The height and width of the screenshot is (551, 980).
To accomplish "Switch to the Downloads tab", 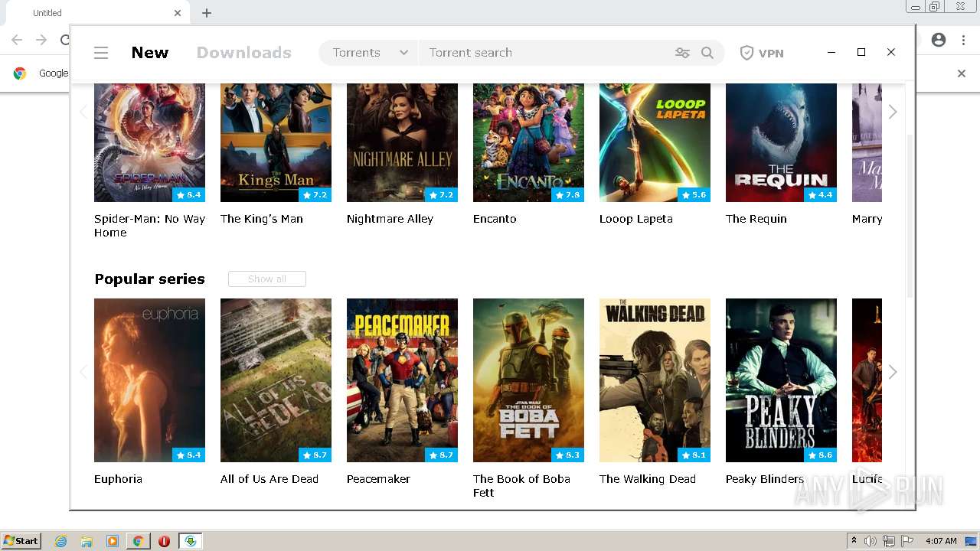I will point(243,53).
